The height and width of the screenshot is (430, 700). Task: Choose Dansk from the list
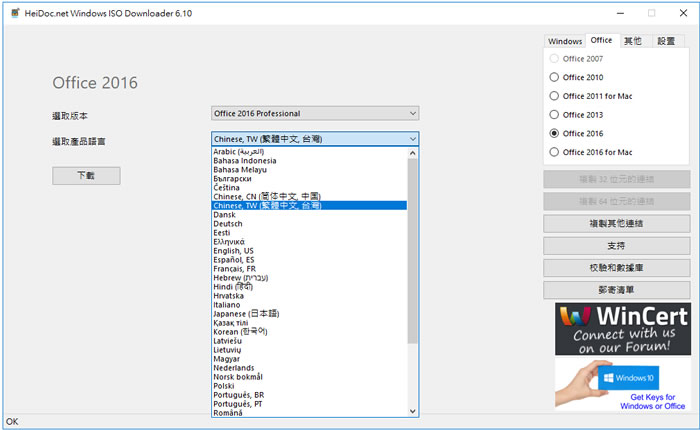309,215
